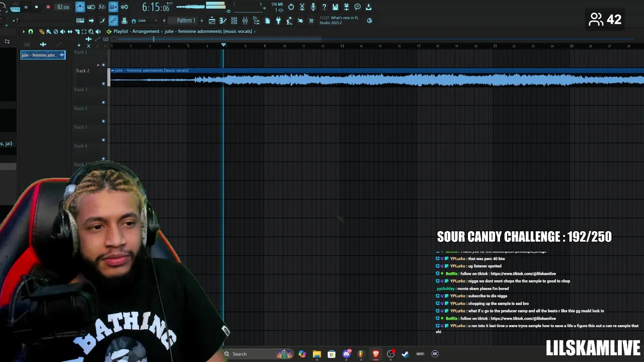Toggle the metronome button
644x362 pixels.
[80, 7]
